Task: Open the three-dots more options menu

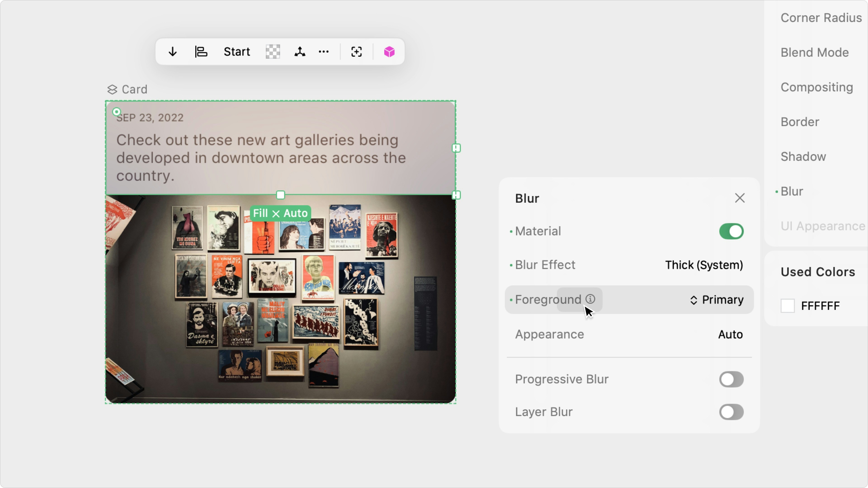Action: pos(323,52)
